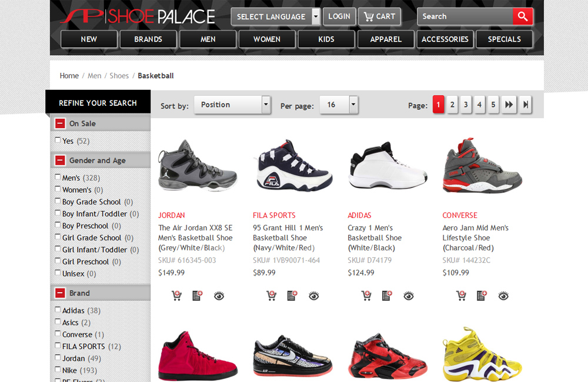Open the Per page dropdown
Image resolution: width=588 pixels, height=382 pixels.
point(339,105)
